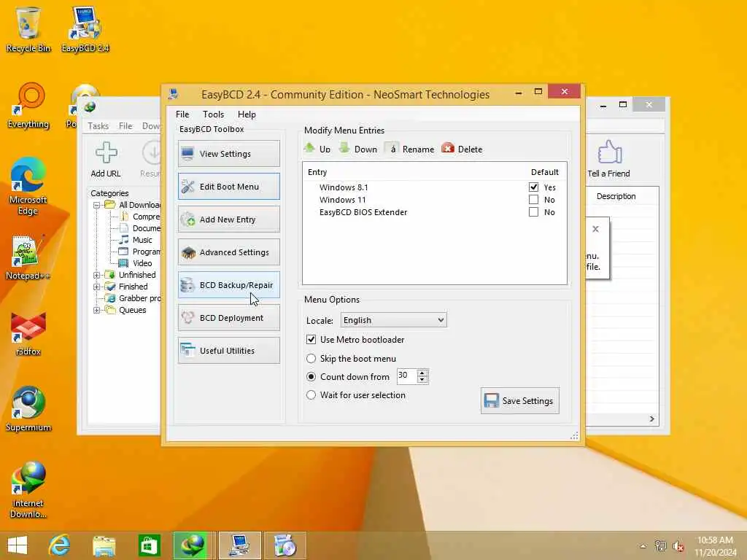Image resolution: width=747 pixels, height=560 pixels.
Task: Expand the Unfinished category
Action: pyautogui.click(x=96, y=275)
